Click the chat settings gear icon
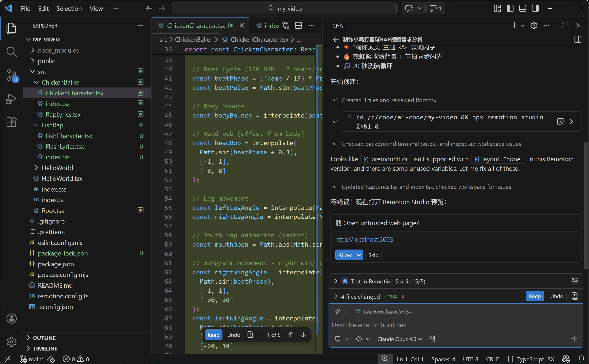This screenshot has width=589, height=364. pyautogui.click(x=534, y=25)
